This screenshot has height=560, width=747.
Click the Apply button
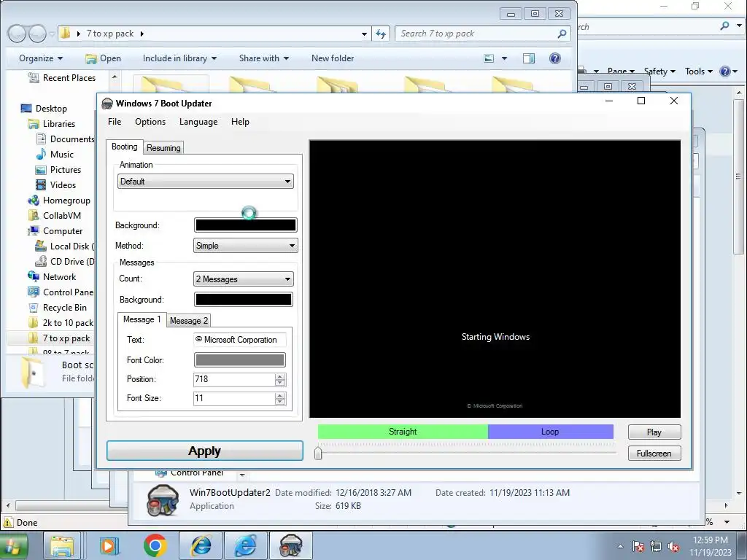pyautogui.click(x=204, y=451)
